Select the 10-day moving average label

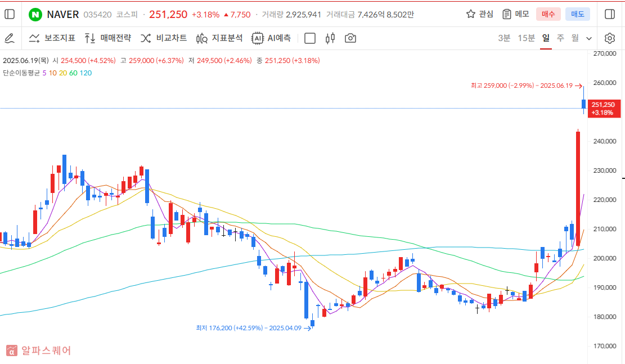tap(53, 73)
